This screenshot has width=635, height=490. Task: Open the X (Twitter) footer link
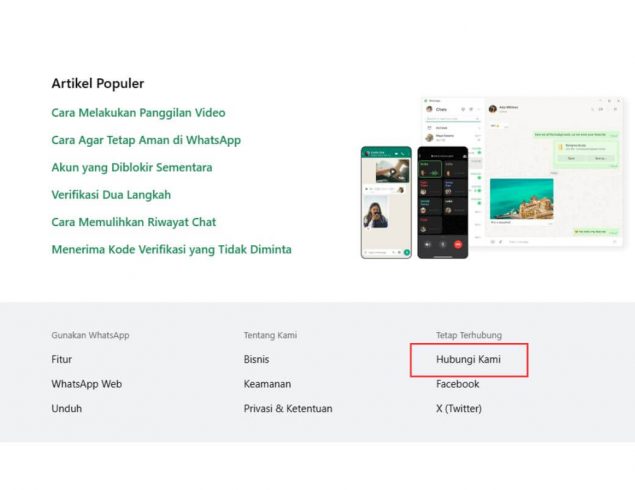pyautogui.click(x=459, y=409)
